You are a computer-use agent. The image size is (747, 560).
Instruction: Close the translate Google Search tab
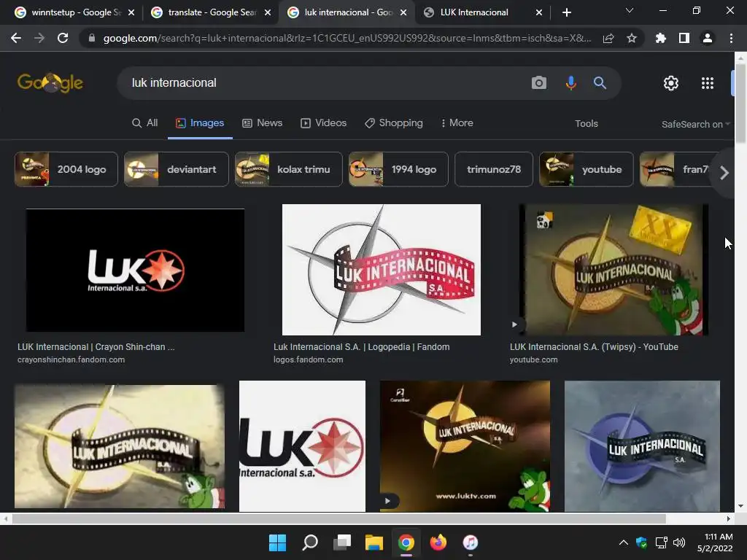(x=268, y=12)
